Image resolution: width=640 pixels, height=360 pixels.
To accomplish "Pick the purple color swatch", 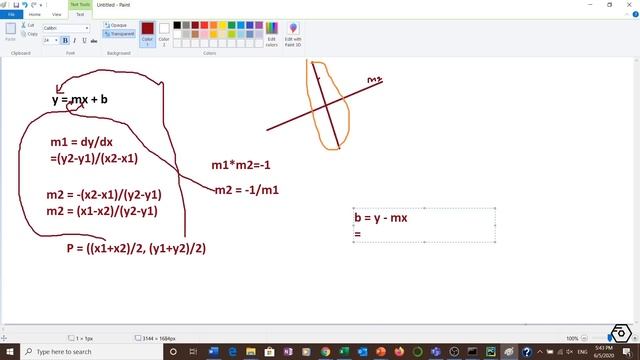I will coord(259,25).
